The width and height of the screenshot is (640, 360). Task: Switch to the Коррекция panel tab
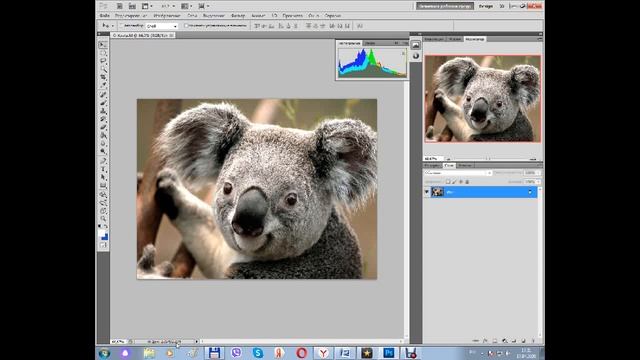point(434,39)
